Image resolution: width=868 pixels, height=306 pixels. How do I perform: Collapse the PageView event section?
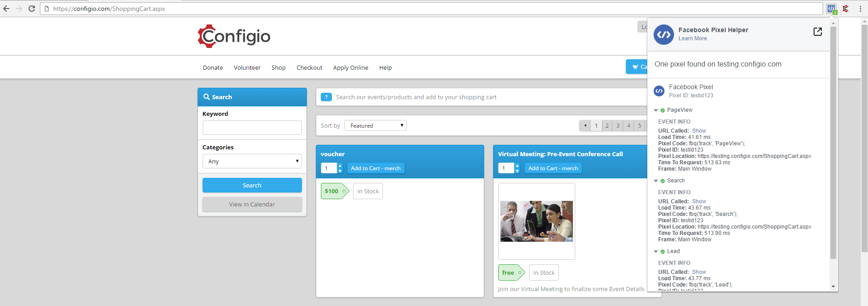point(656,110)
